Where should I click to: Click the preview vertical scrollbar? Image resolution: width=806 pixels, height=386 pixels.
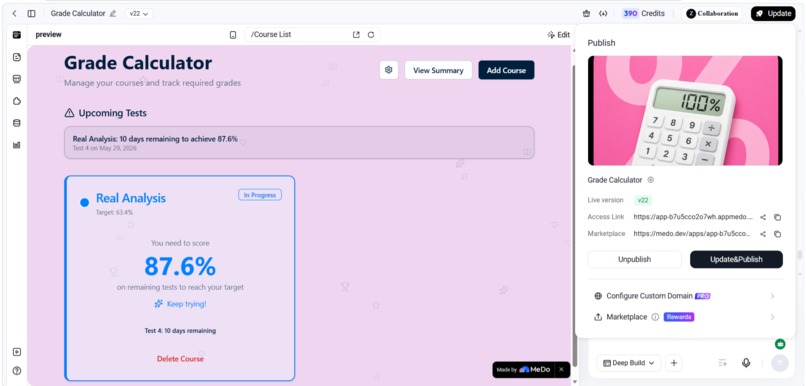point(575,216)
